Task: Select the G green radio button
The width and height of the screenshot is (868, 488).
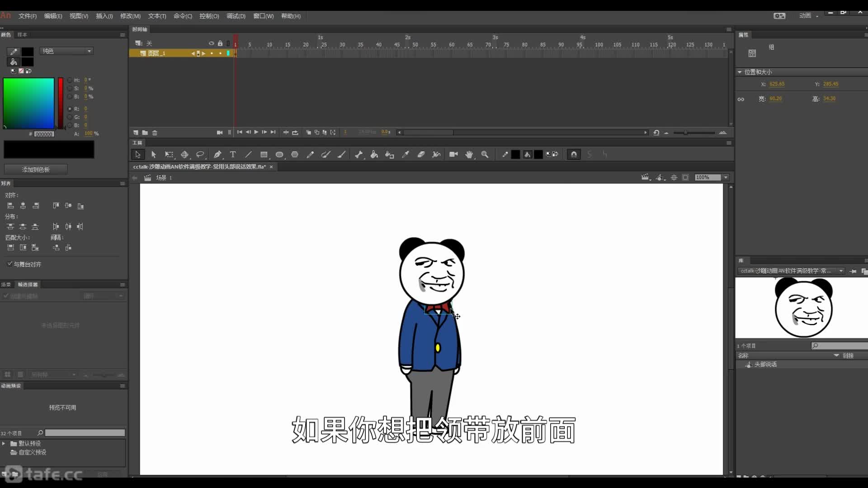Action: coord(70,117)
